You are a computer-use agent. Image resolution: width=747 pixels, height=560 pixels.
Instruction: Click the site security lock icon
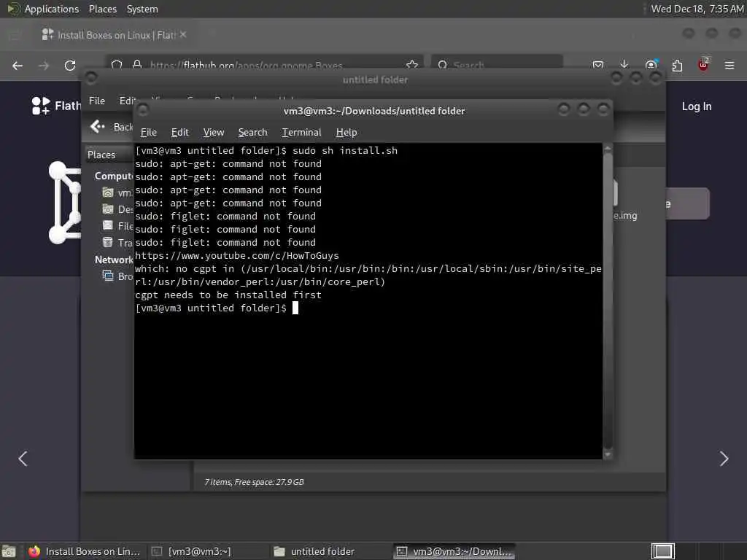(x=137, y=64)
